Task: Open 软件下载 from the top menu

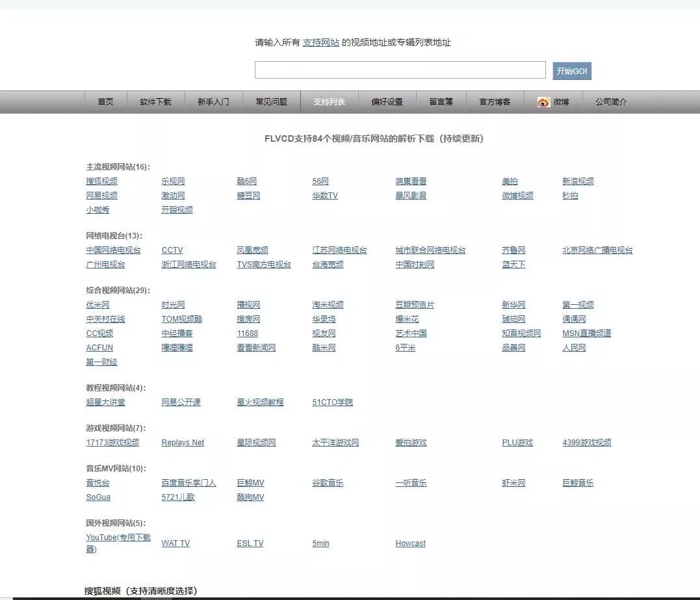Action: (156, 101)
